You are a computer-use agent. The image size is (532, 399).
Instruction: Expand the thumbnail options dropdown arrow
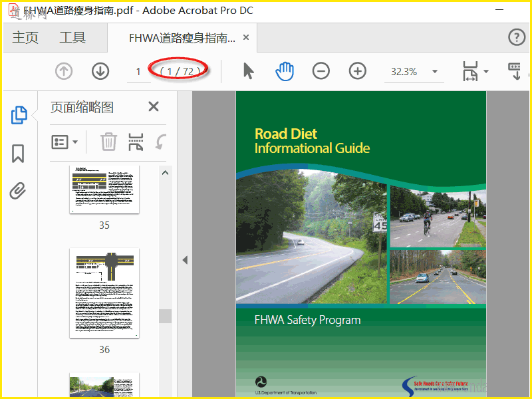point(75,142)
